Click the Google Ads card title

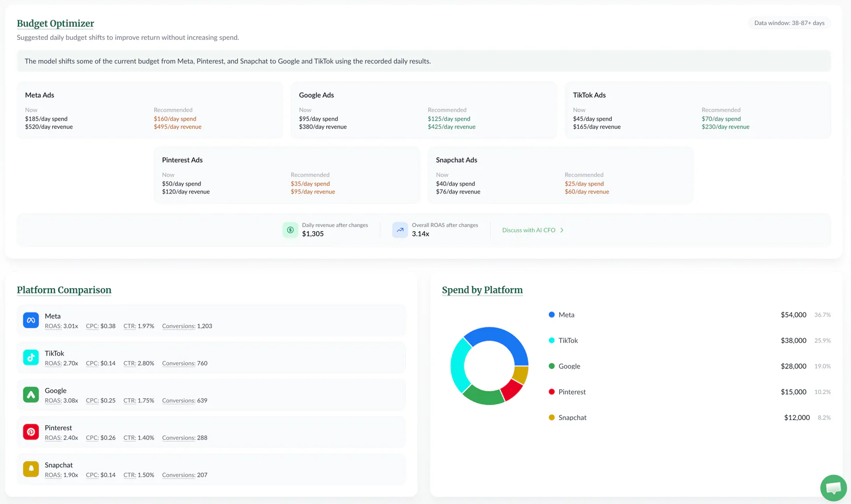pos(316,95)
